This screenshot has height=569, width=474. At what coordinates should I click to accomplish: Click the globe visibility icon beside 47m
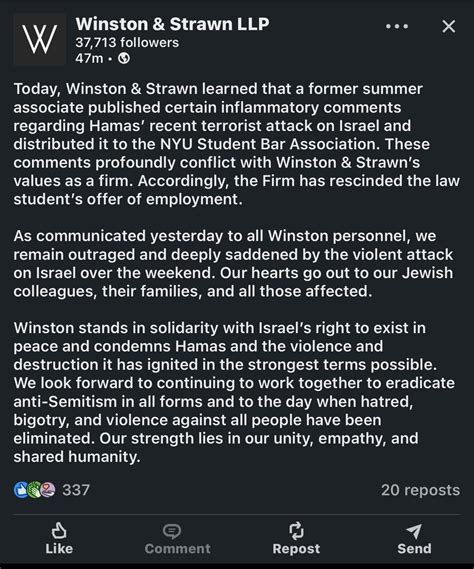click(124, 58)
